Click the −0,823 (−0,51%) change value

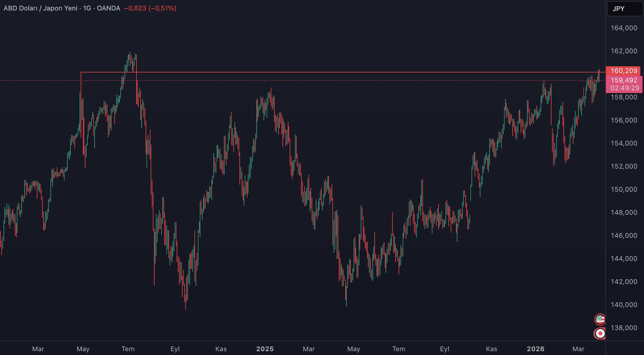[x=150, y=8]
